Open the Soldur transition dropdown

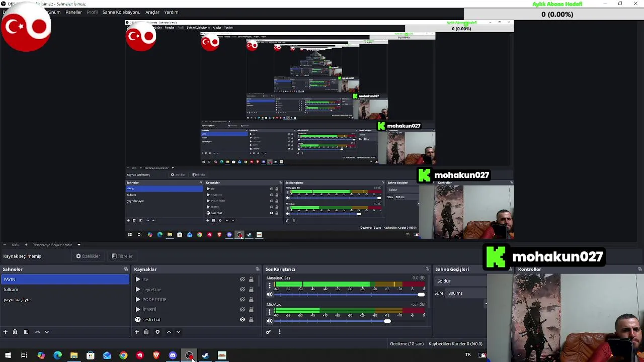click(460, 281)
